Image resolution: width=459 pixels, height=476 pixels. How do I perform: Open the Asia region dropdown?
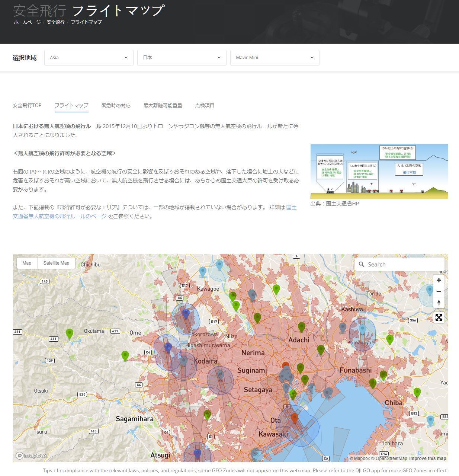pyautogui.click(x=89, y=58)
